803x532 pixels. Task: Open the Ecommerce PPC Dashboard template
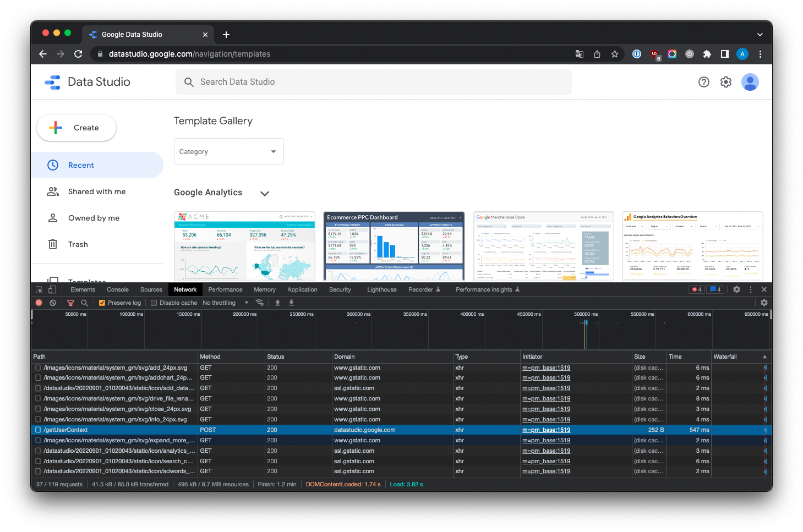394,246
